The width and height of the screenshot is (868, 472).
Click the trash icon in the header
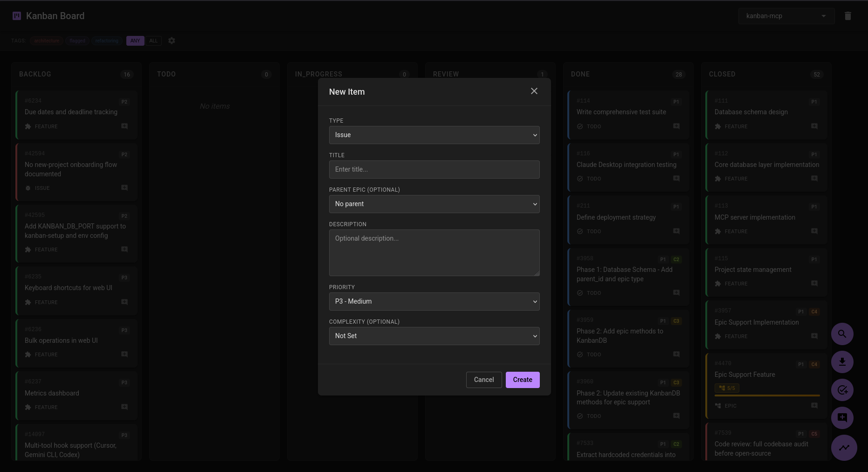coord(848,15)
